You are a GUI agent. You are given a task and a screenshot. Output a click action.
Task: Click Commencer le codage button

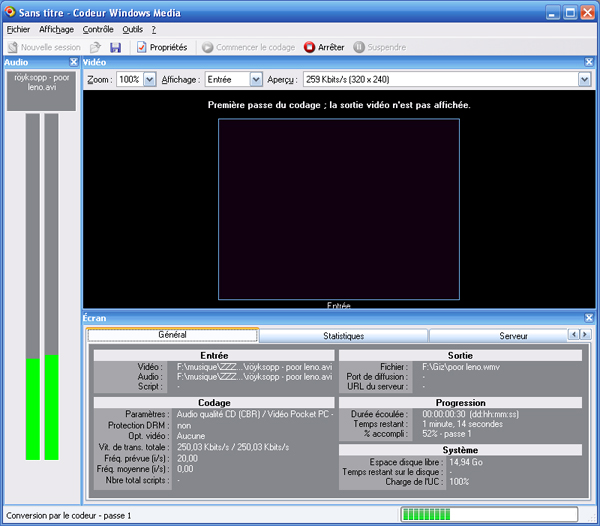(x=249, y=47)
